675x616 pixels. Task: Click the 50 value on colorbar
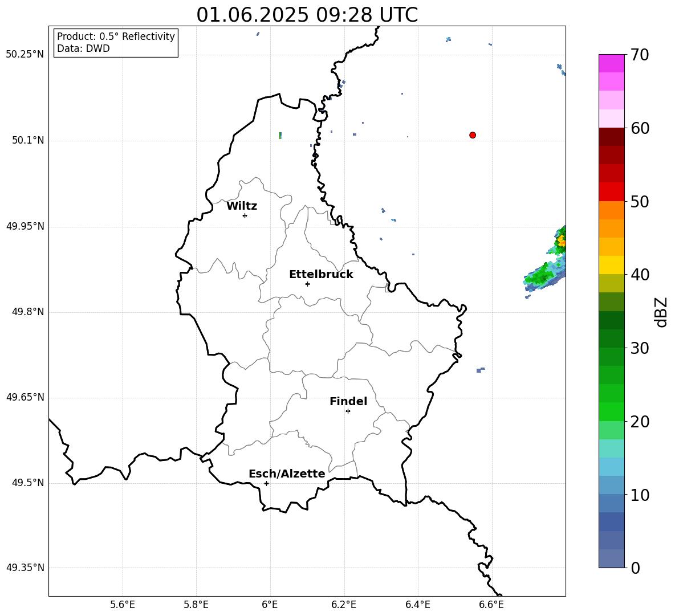click(640, 201)
